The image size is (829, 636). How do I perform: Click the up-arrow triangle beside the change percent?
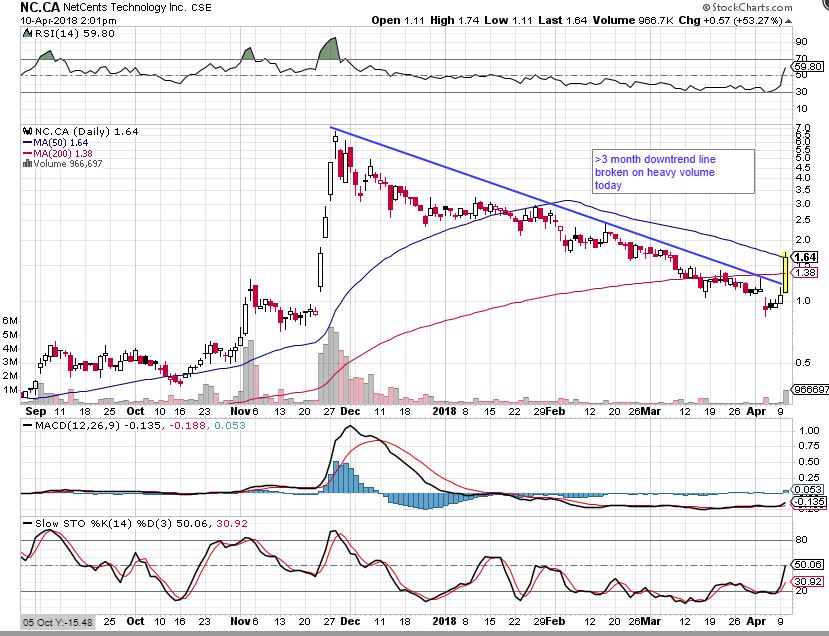(x=788, y=21)
